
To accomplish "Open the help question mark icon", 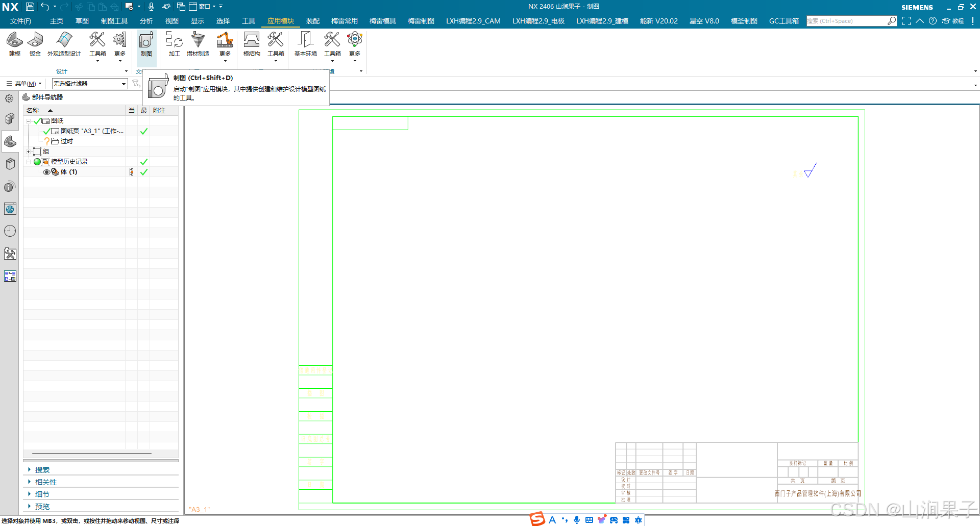I will pyautogui.click(x=933, y=21).
